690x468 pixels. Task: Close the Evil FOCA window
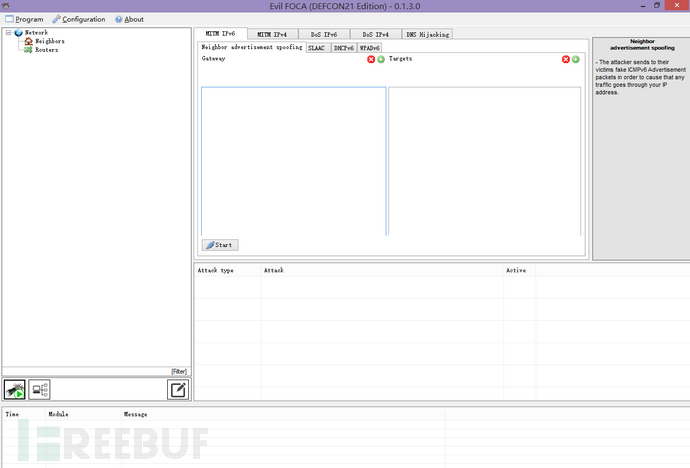point(677,5)
